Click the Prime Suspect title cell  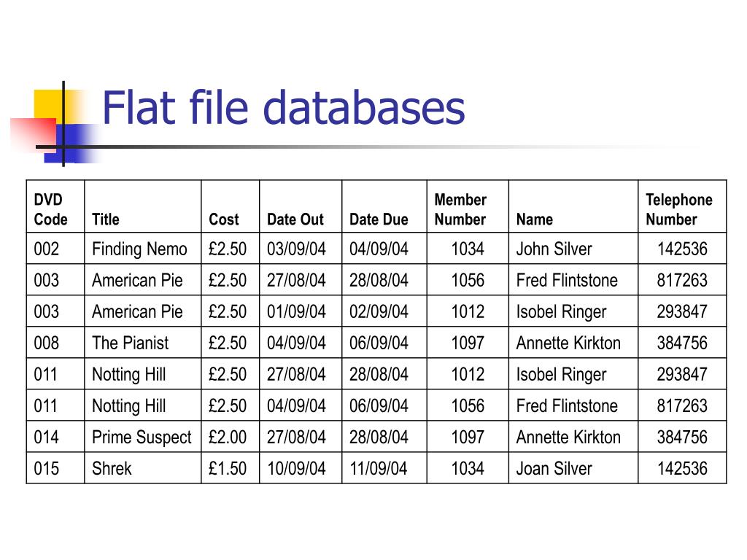point(143,437)
